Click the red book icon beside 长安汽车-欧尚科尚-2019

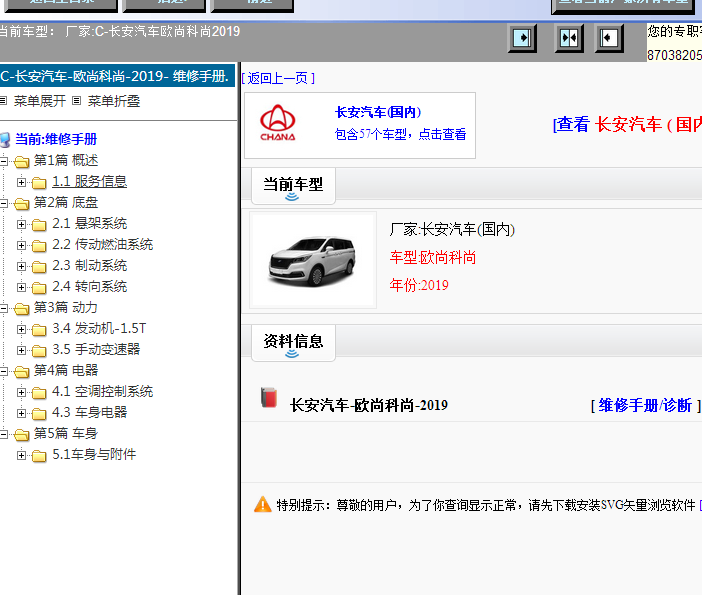[x=269, y=398]
